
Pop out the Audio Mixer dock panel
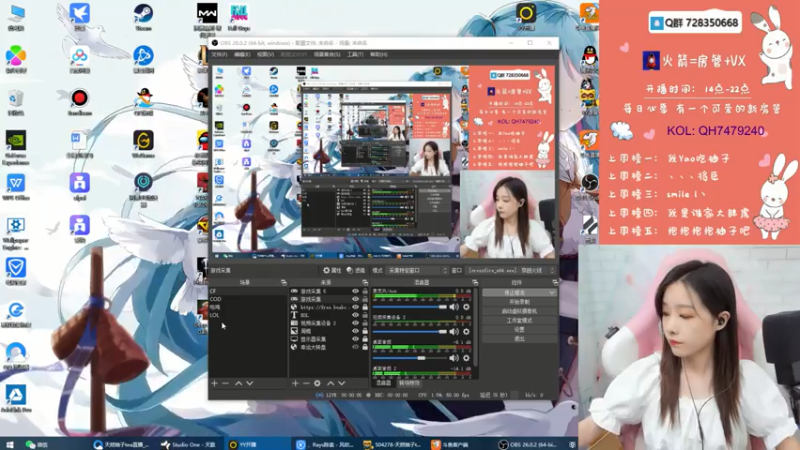click(475, 282)
